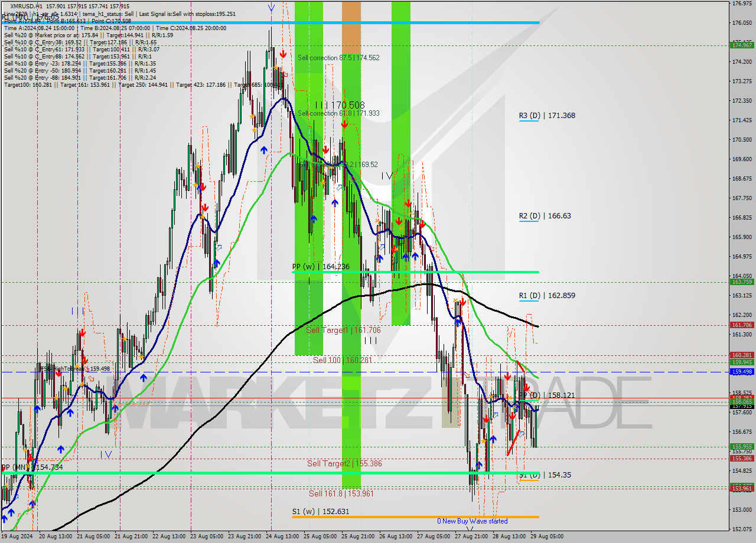Click the '29 Aug 05:00' time axis label

(x=546, y=537)
